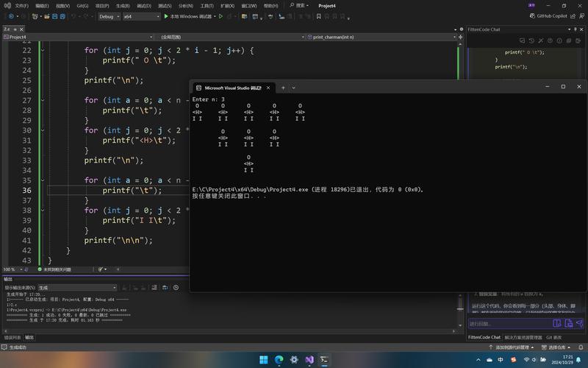Image resolution: width=588 pixels, height=368 pixels.
Task: Open Microsoft Edge from taskbar
Action: click(x=279, y=360)
